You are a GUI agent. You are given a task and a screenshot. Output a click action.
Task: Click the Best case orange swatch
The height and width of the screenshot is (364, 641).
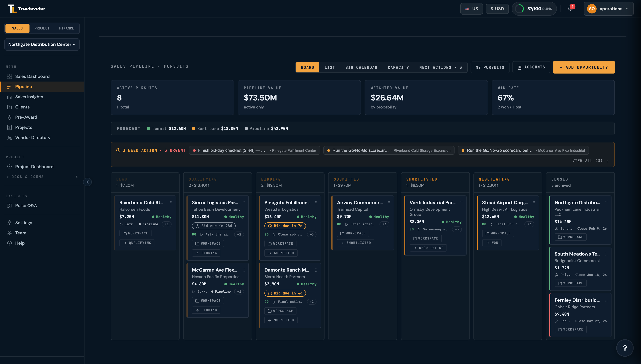194,128
